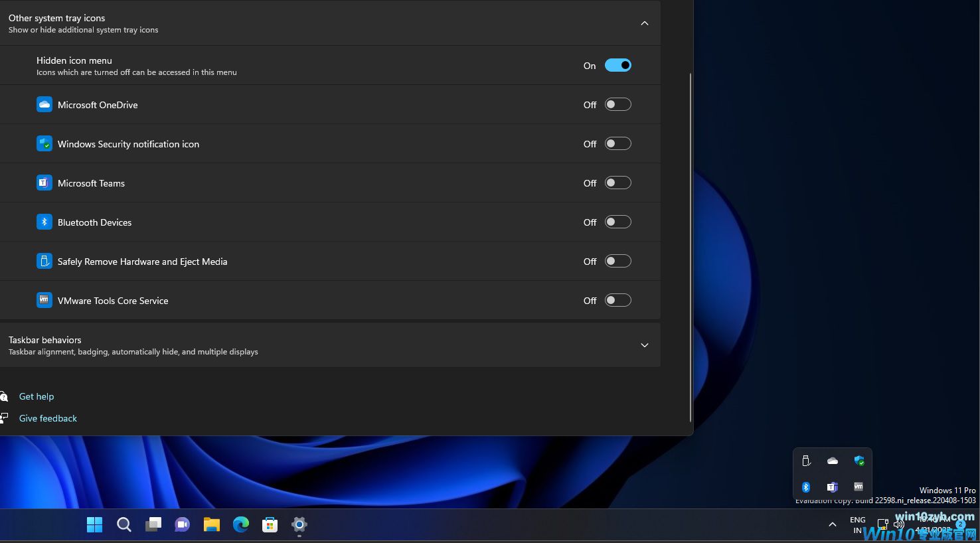Expand the Taskbar behaviors section
The height and width of the screenshot is (543, 980).
[x=644, y=345]
